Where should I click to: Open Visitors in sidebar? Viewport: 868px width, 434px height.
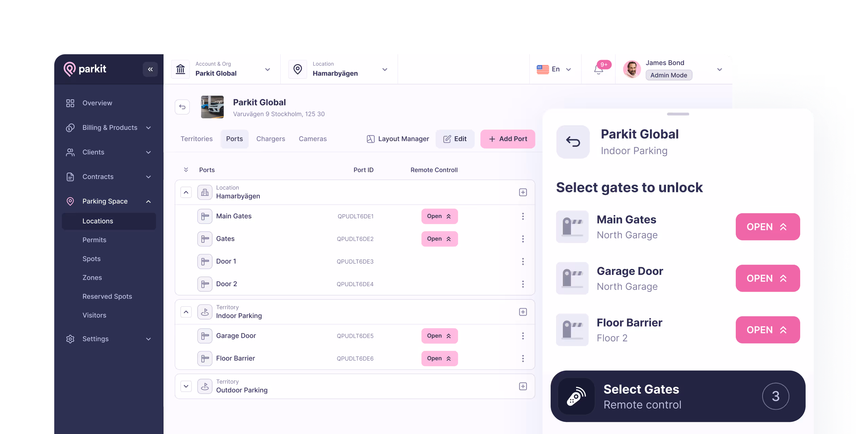94,315
